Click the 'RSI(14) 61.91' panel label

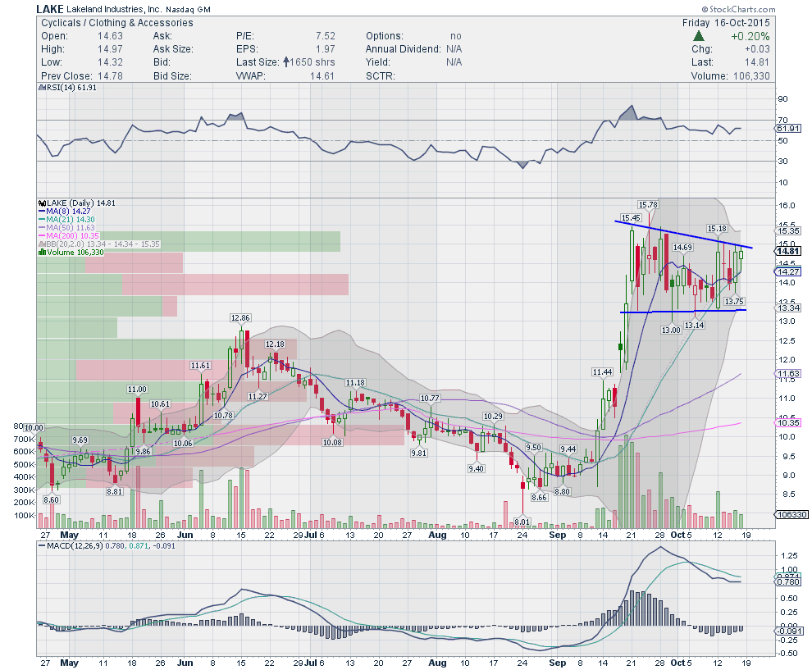pos(71,88)
